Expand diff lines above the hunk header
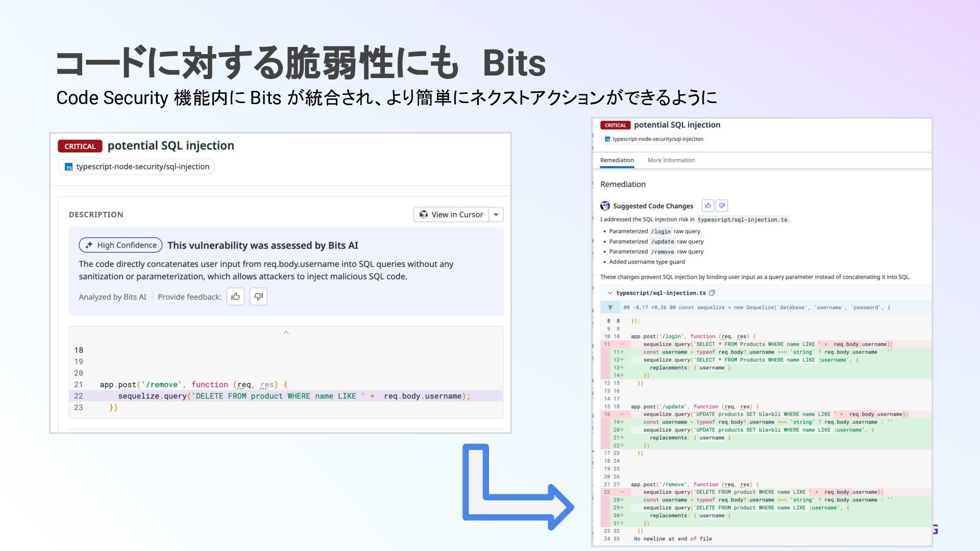Image resolution: width=980 pixels, height=551 pixels. click(610, 308)
